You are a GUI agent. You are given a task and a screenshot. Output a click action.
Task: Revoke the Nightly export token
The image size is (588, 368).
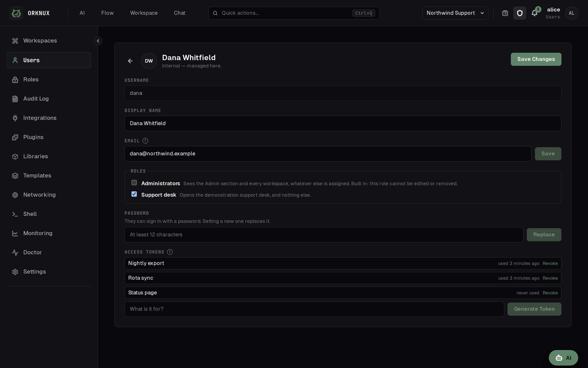550,263
